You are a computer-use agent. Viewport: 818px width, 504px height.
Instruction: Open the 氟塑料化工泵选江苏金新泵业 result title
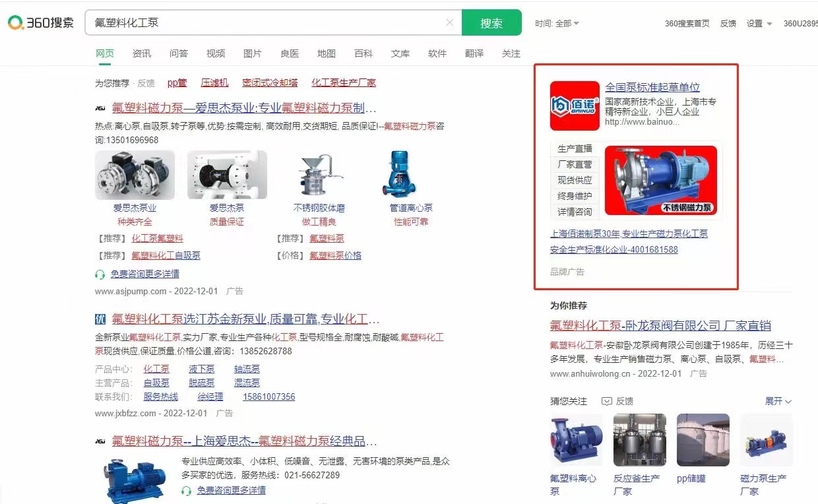tap(245, 319)
